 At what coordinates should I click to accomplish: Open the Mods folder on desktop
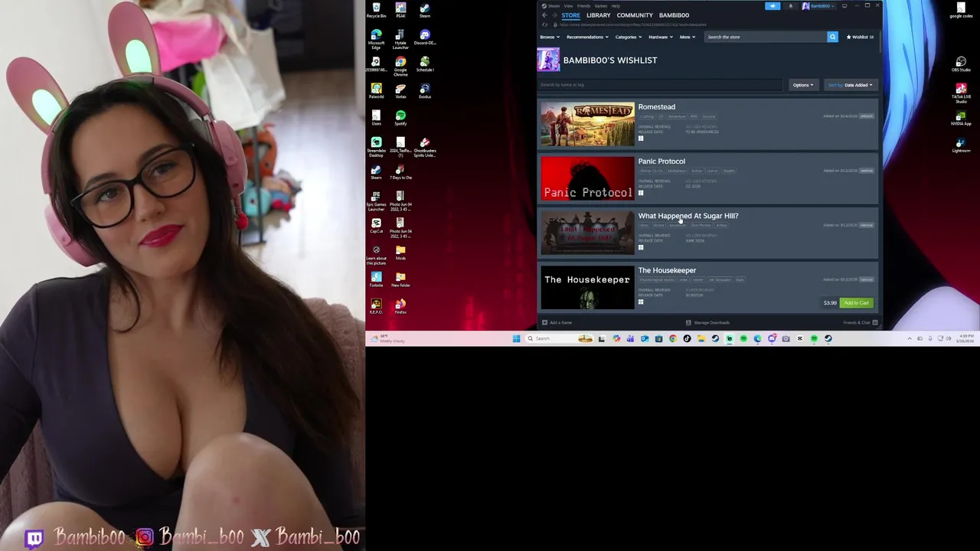pyautogui.click(x=400, y=253)
